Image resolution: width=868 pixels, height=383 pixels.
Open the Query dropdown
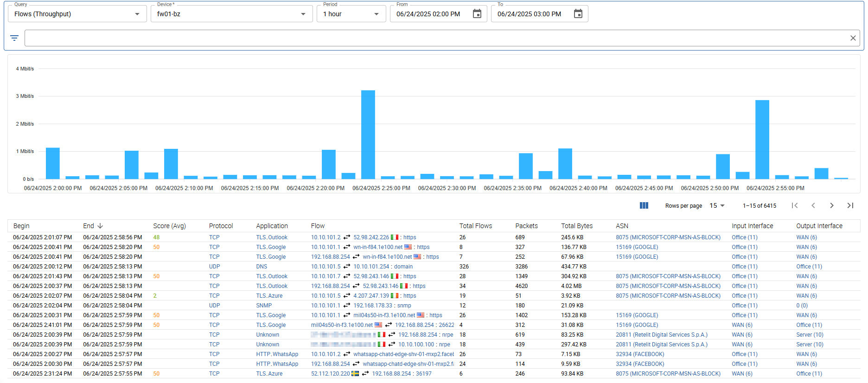click(x=77, y=14)
